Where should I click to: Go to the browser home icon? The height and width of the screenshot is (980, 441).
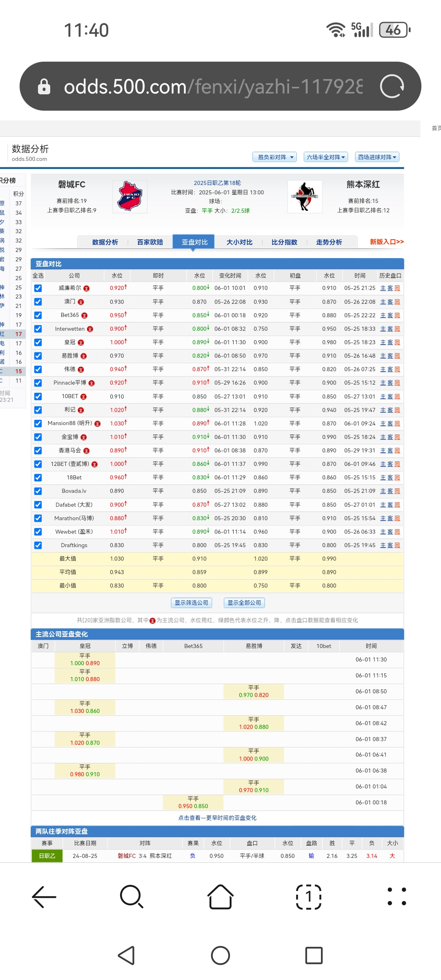[x=220, y=897]
